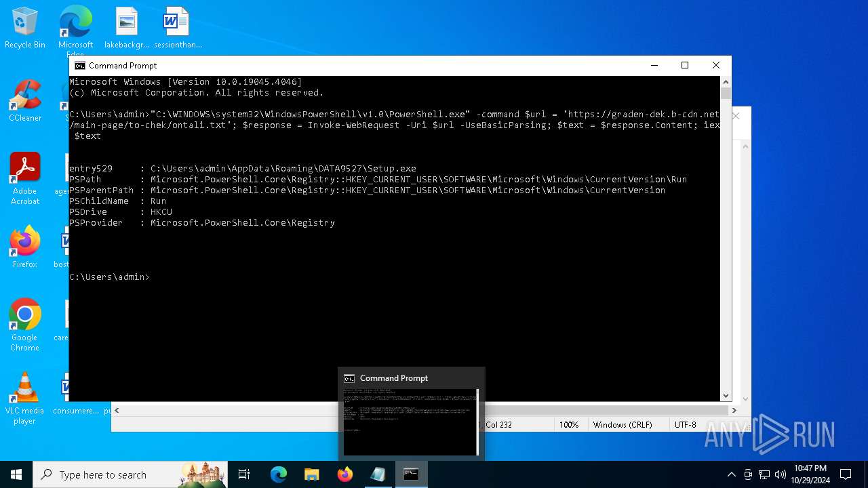
Task: Open VLC media player desktop shortcut
Action: tap(25, 399)
